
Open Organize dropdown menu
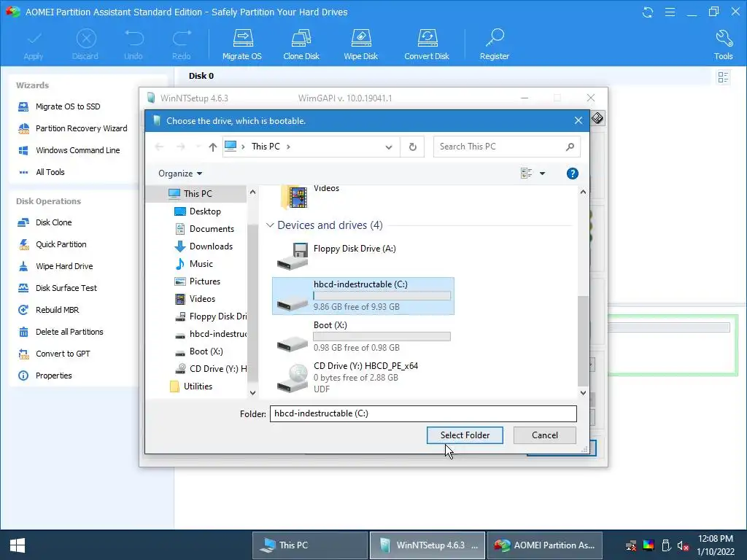(x=180, y=174)
